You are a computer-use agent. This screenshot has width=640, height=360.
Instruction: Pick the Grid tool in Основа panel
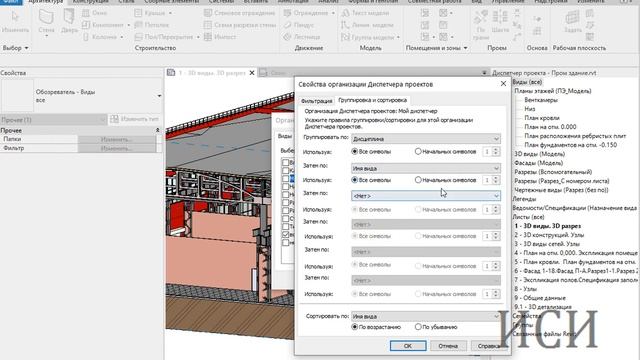[x=537, y=31]
